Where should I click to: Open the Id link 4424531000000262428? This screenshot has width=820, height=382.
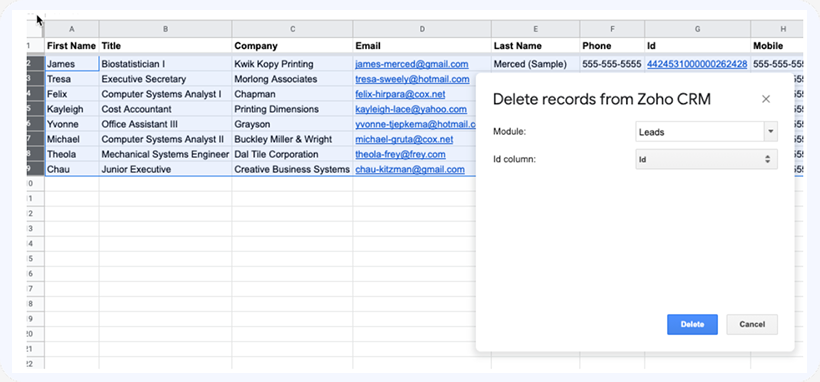[697, 64]
